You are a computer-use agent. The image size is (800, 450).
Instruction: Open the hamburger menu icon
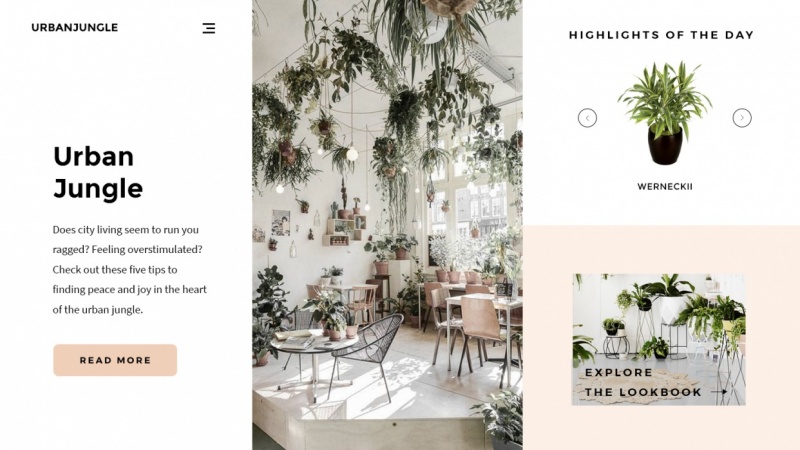pos(209,28)
